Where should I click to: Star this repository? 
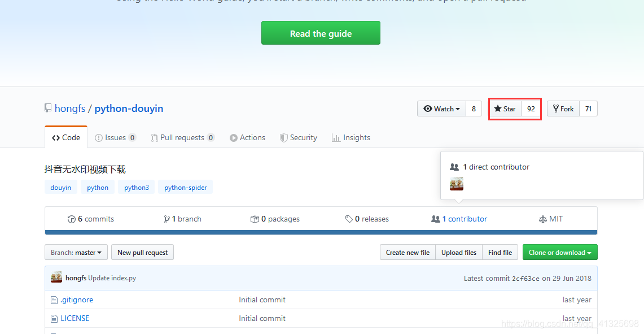pos(505,109)
